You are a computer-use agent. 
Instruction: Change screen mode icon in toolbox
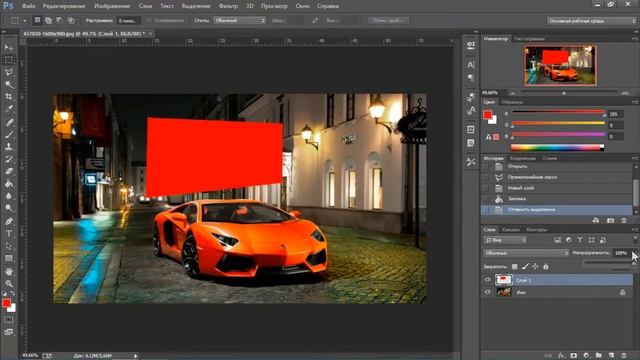tap(9, 332)
